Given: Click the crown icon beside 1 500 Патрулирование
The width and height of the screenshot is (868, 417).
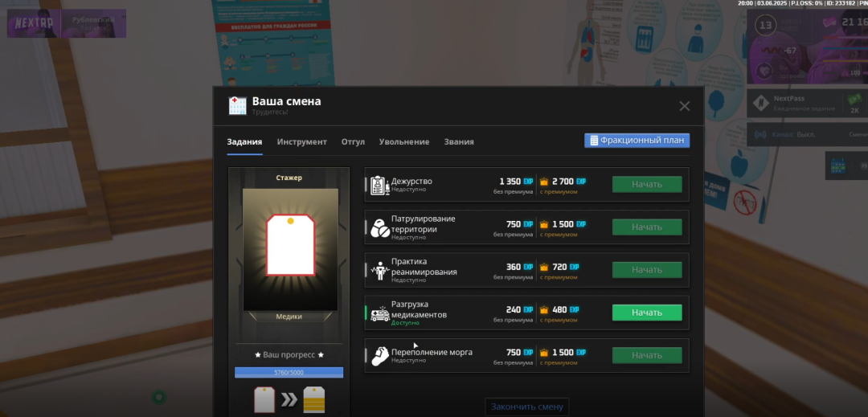Looking at the screenshot, I should (x=544, y=224).
